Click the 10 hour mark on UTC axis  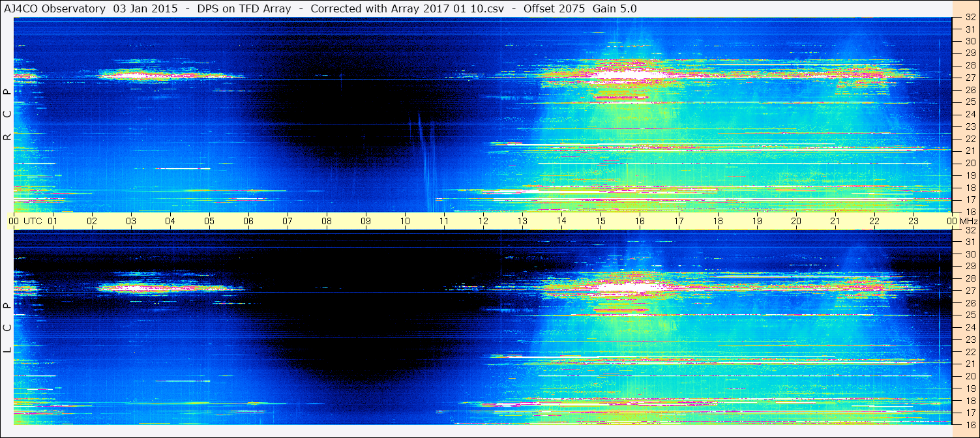(405, 221)
